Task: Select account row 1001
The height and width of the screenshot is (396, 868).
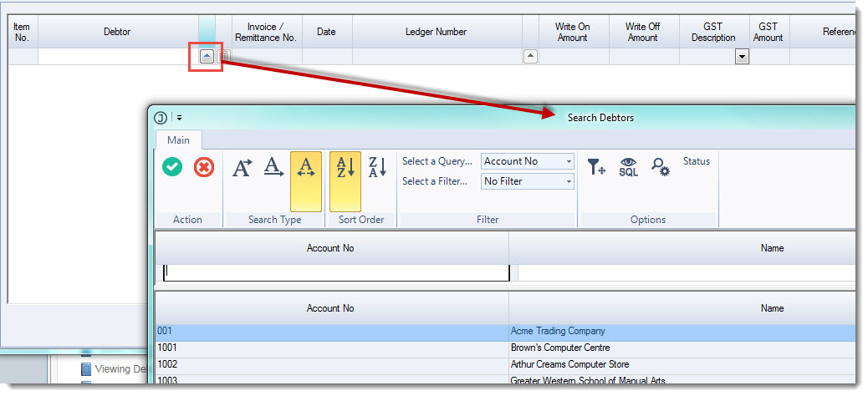Action: 332,348
